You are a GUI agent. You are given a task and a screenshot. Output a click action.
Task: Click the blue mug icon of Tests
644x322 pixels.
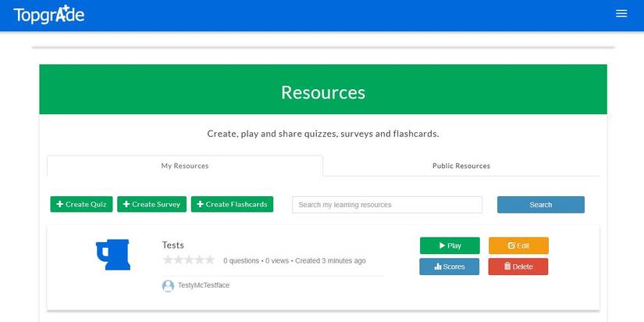113,255
